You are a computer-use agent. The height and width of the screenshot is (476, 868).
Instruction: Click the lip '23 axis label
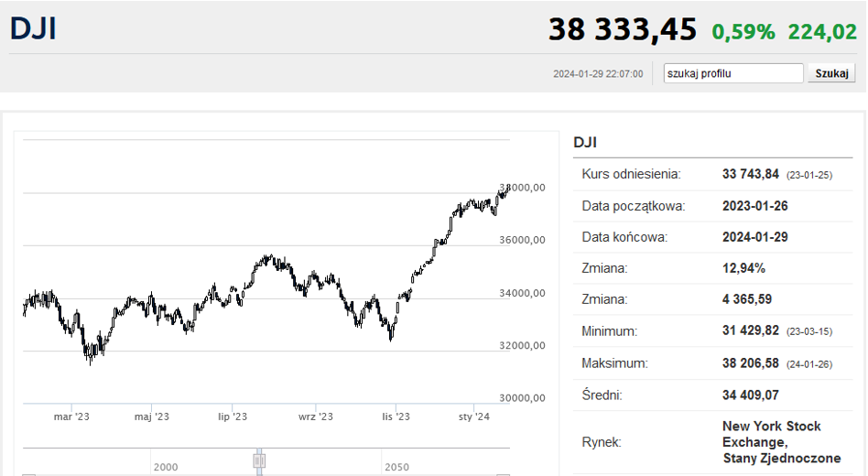point(233,416)
